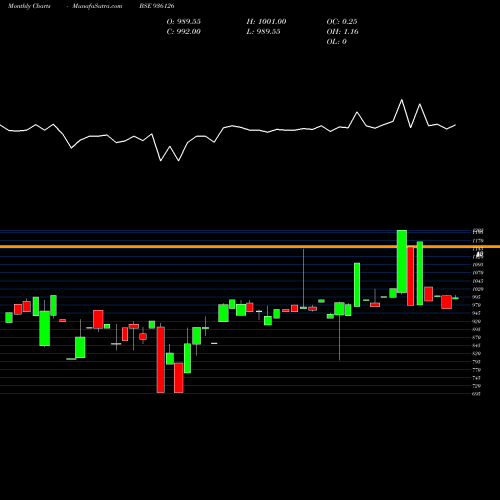Screen dimensions: 500x500
Task: Click the 995 price axis label
Action: tap(477, 297)
